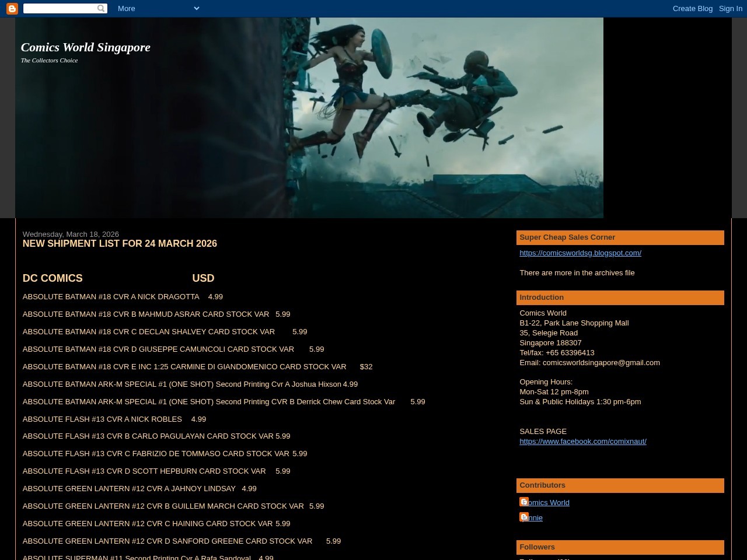This screenshot has width=747, height=560.
Task: Open the Comics World contributor profile link
Action: (549, 503)
